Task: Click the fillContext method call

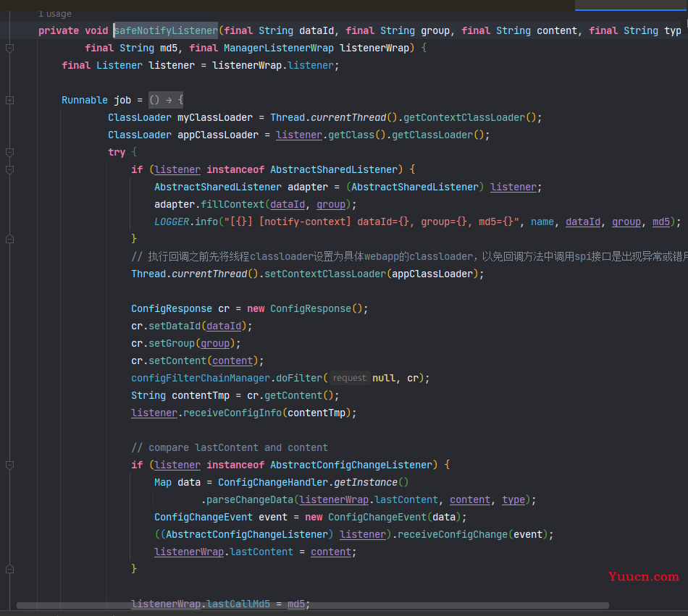Action: [232, 204]
